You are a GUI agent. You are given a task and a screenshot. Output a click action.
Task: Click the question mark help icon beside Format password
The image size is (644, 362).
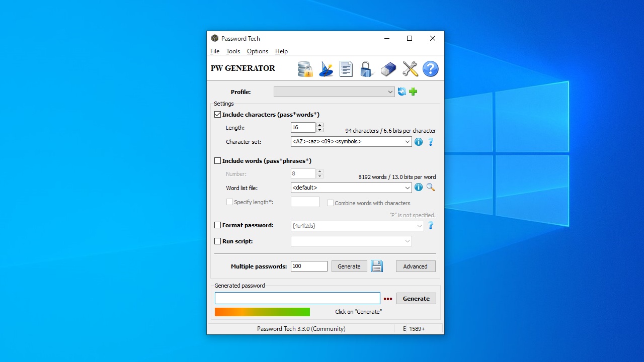point(431,226)
